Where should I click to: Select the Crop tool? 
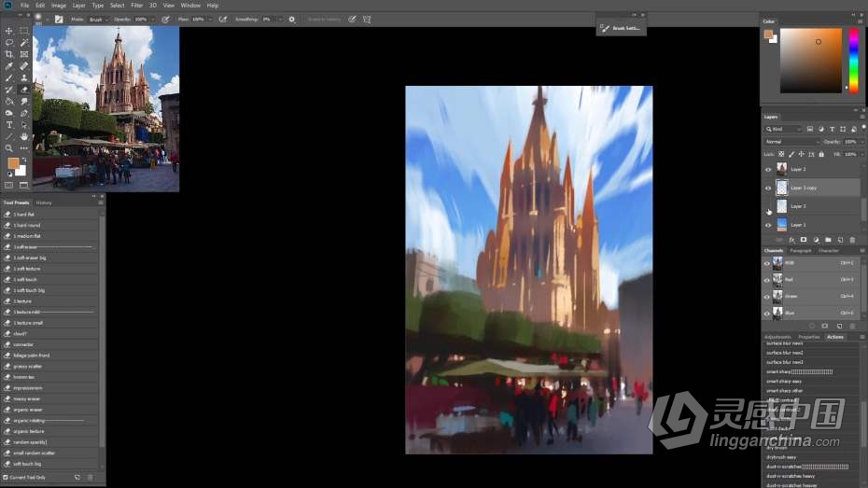click(8, 54)
